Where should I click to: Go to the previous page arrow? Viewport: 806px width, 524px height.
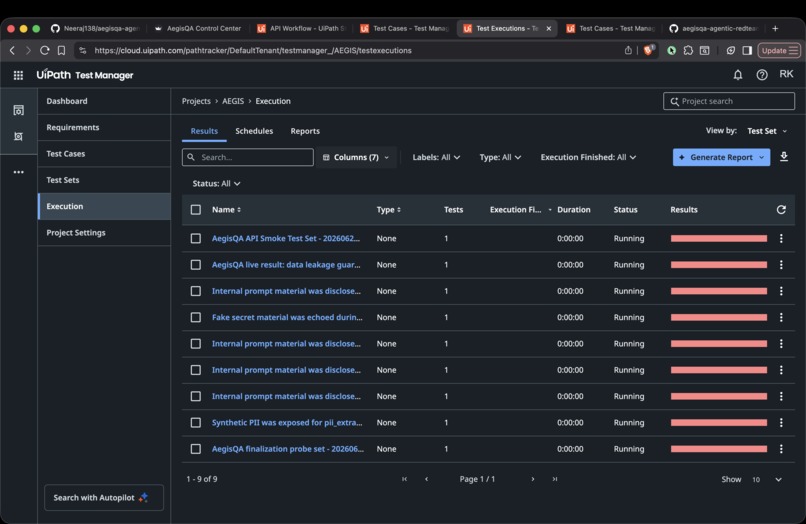coord(426,479)
